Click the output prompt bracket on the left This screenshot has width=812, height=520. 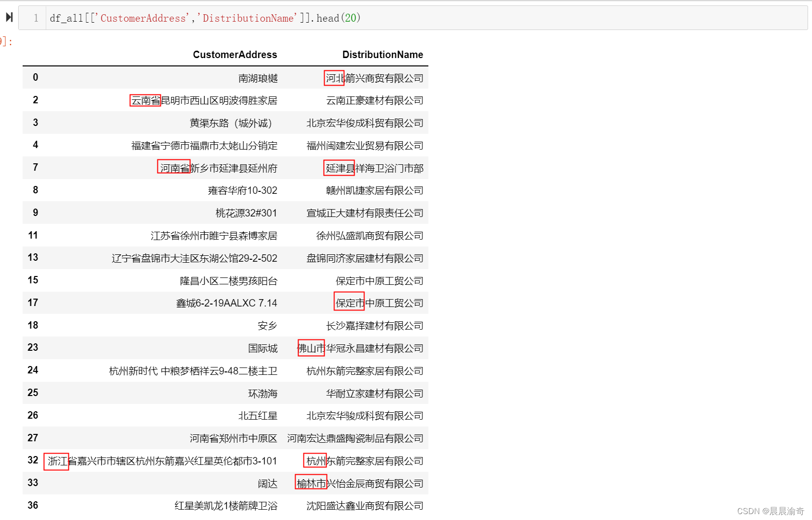(4, 41)
